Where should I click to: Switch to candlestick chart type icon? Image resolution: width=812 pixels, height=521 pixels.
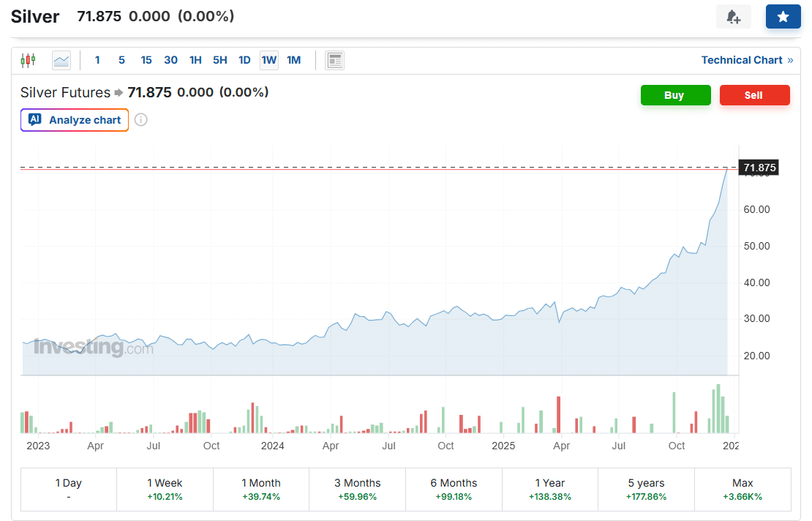click(28, 60)
